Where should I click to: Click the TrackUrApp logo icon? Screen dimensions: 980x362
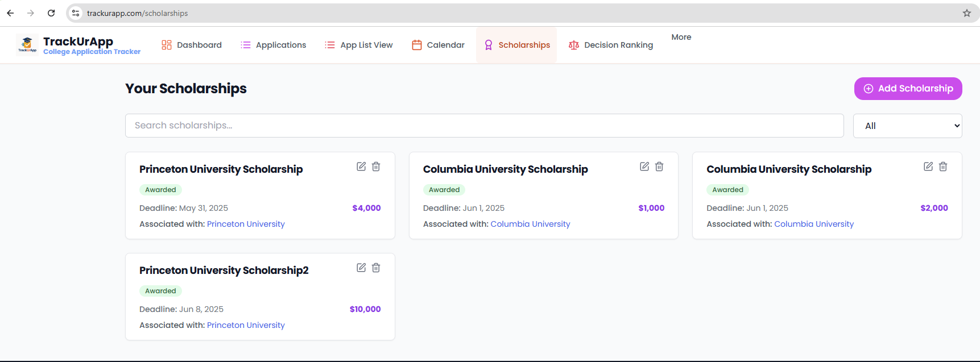tap(27, 44)
